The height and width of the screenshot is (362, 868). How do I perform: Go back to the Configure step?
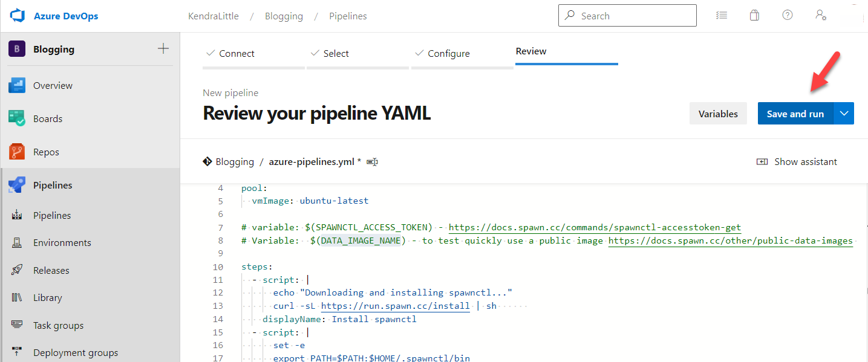[x=449, y=53]
